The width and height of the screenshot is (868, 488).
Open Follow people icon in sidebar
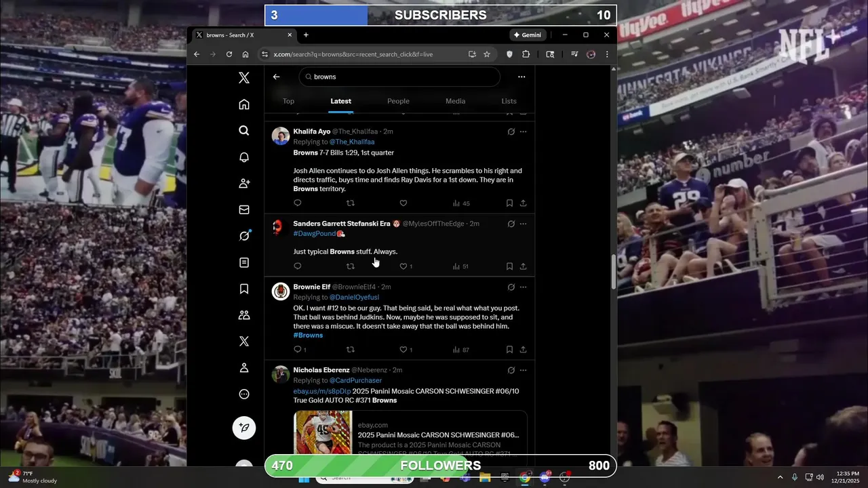click(244, 184)
